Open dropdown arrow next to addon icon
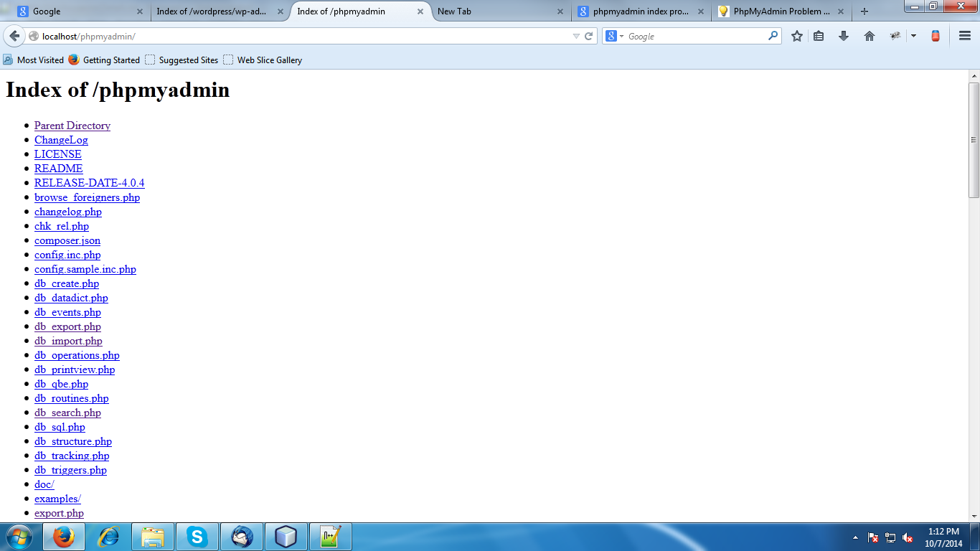980x551 pixels. pyautogui.click(x=913, y=36)
